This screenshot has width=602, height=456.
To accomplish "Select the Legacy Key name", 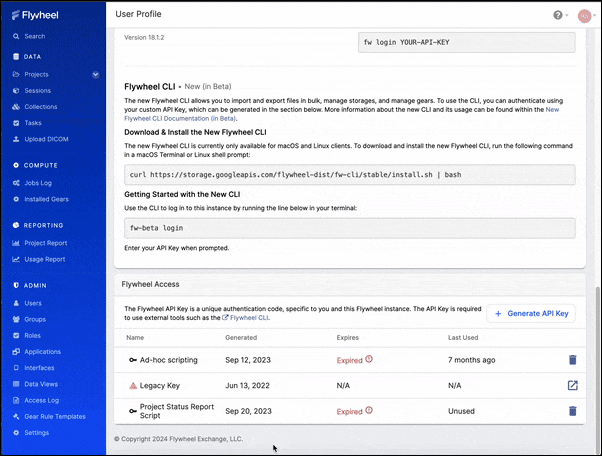I will pyautogui.click(x=160, y=386).
